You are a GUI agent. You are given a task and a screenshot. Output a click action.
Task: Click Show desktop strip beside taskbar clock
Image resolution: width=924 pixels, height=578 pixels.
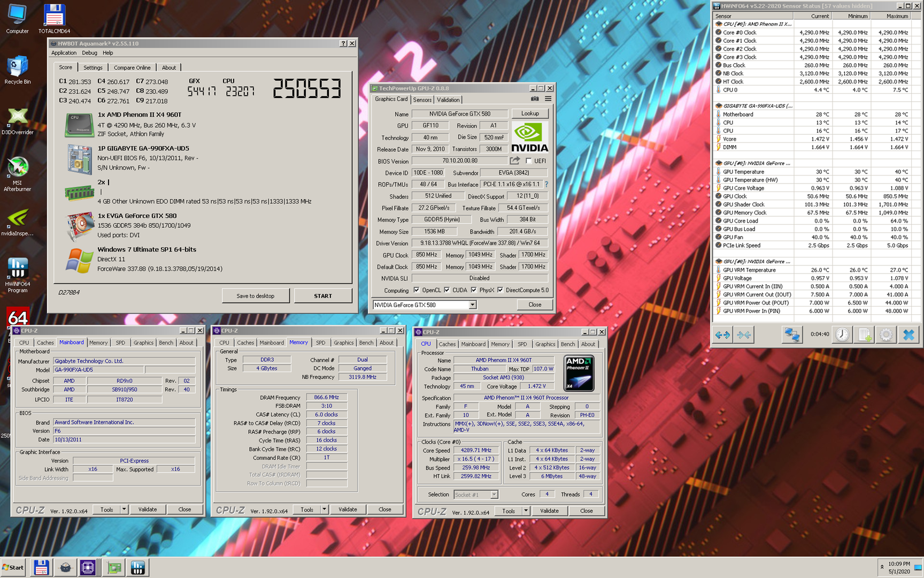919,567
